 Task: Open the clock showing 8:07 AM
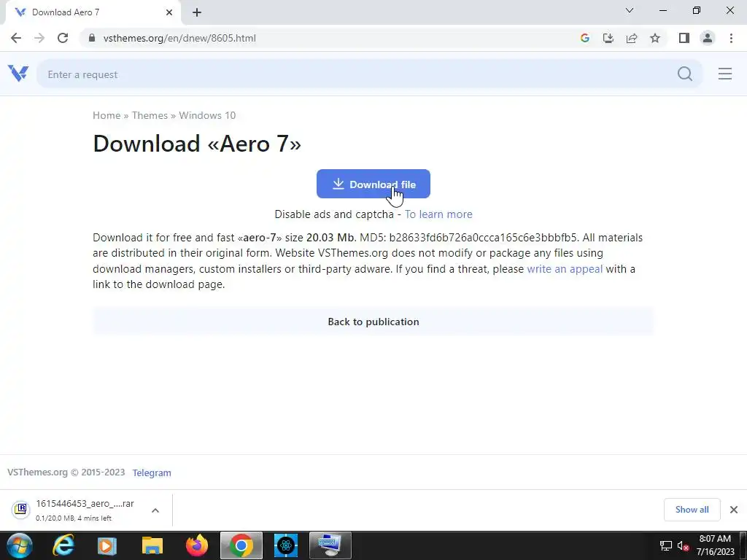coord(715,545)
